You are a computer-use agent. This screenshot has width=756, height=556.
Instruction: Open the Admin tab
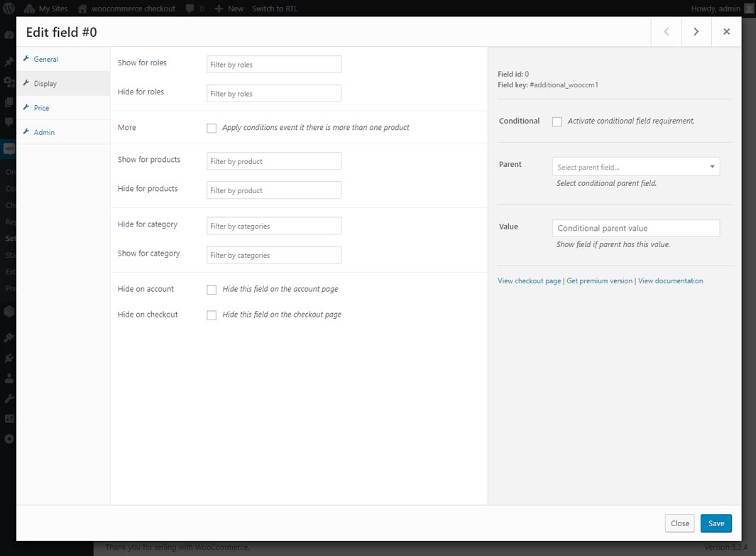(x=44, y=132)
